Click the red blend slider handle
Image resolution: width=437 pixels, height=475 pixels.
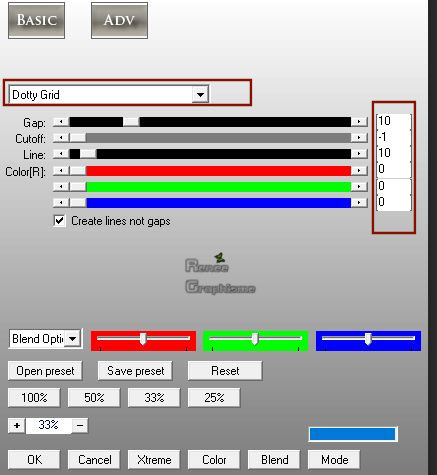pyautogui.click(x=143, y=339)
